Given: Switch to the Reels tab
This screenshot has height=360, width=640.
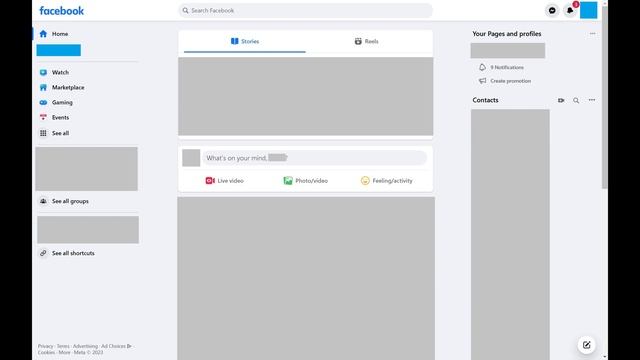Looking at the screenshot, I should tap(367, 41).
